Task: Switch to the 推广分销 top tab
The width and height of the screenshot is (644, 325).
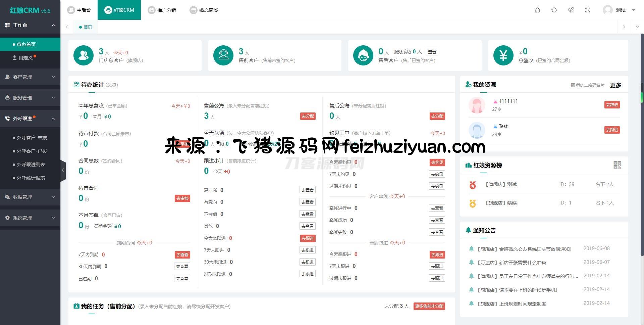Action: pyautogui.click(x=162, y=10)
